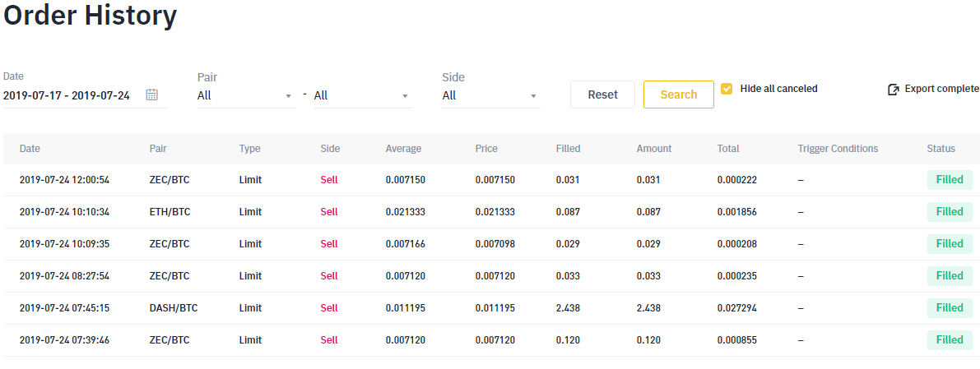Click the yellow Search button
The width and height of the screenshot is (980, 369).
678,95
